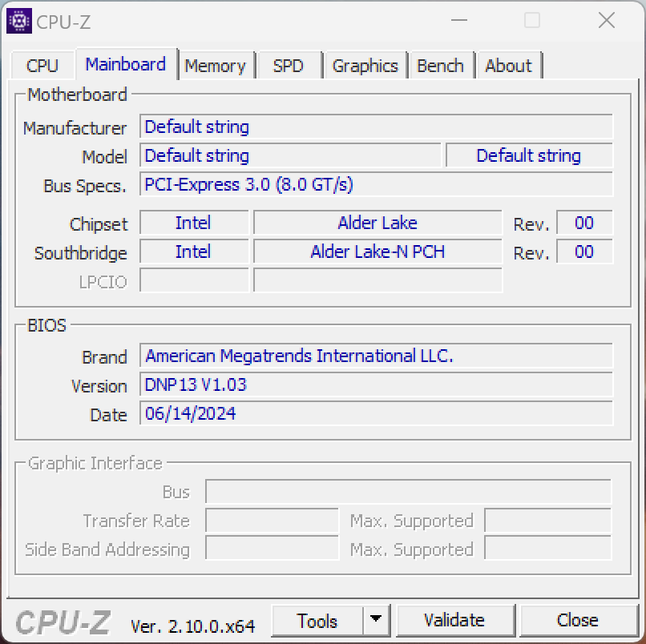Image resolution: width=646 pixels, height=644 pixels.
Task: Click the Southbridge Intel vendor field
Action: (x=194, y=252)
